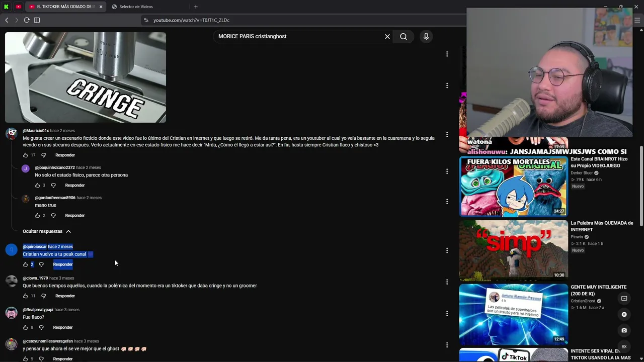Collapse replies with Ocultar respuestas
The height and width of the screenshot is (362, 644).
point(47,231)
